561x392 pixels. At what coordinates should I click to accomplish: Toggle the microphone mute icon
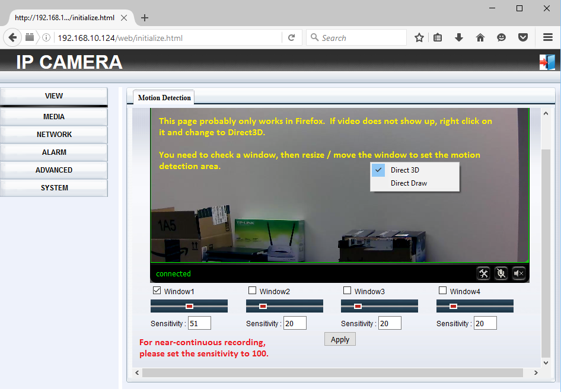click(501, 273)
